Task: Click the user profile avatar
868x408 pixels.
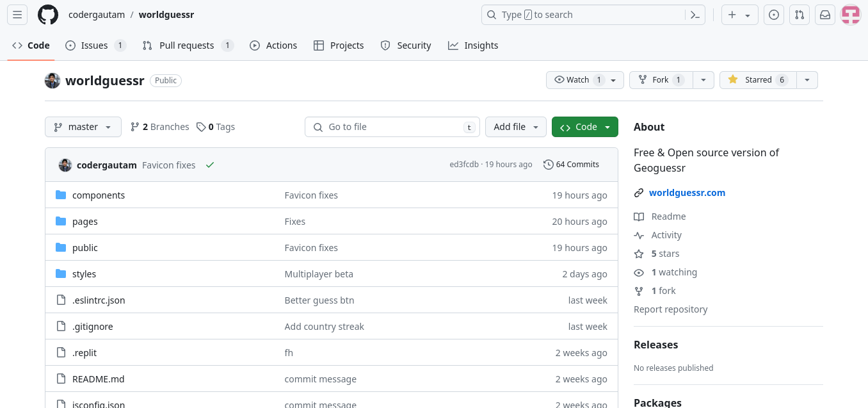Action: [851, 15]
